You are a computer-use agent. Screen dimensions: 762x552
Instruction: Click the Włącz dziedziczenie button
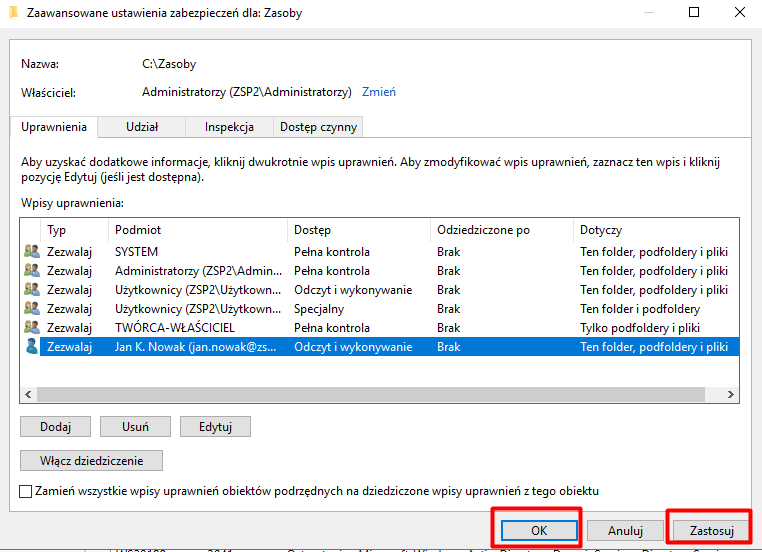click(91, 461)
